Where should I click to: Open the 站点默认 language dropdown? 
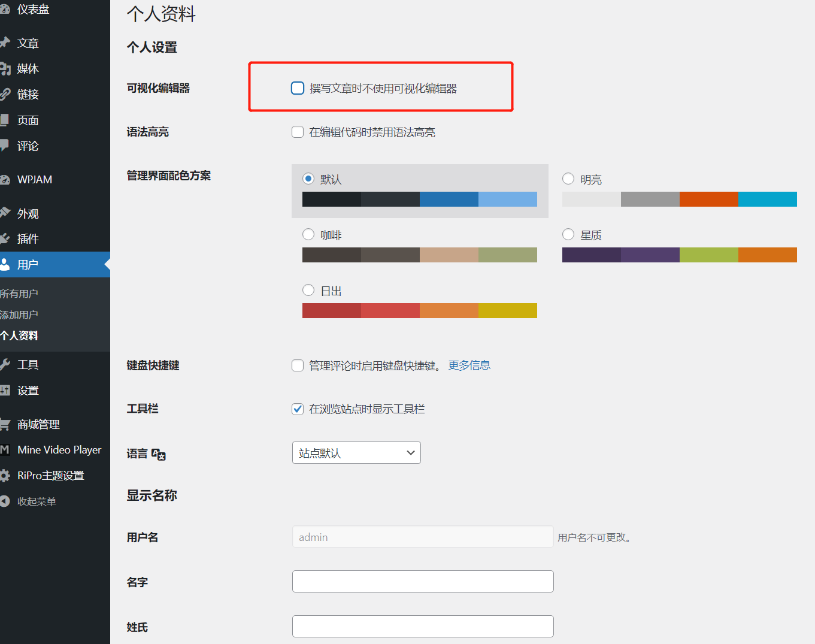(x=356, y=453)
